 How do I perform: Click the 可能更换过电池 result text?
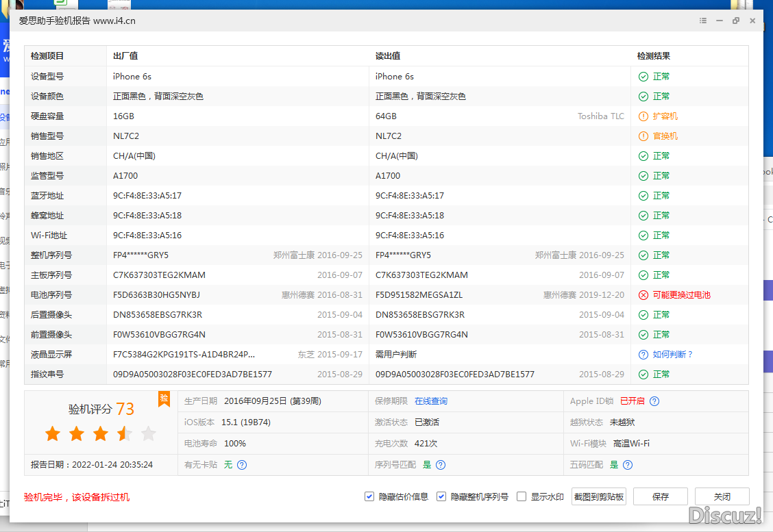681,295
